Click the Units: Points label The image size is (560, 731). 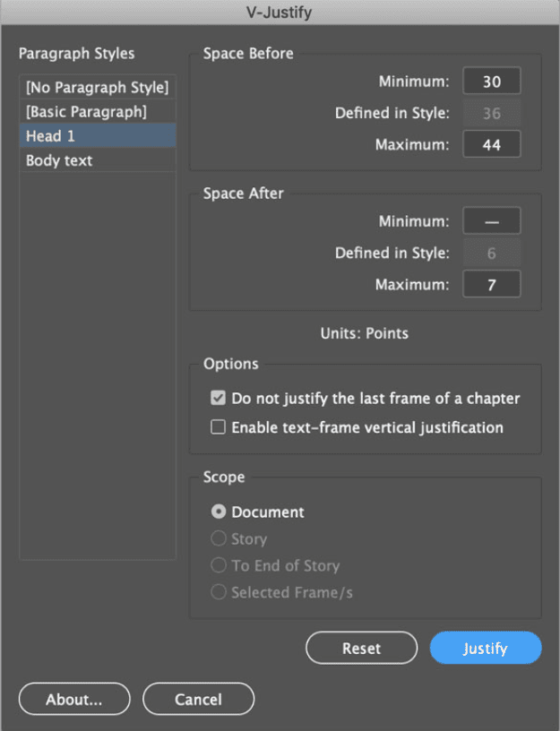364,333
